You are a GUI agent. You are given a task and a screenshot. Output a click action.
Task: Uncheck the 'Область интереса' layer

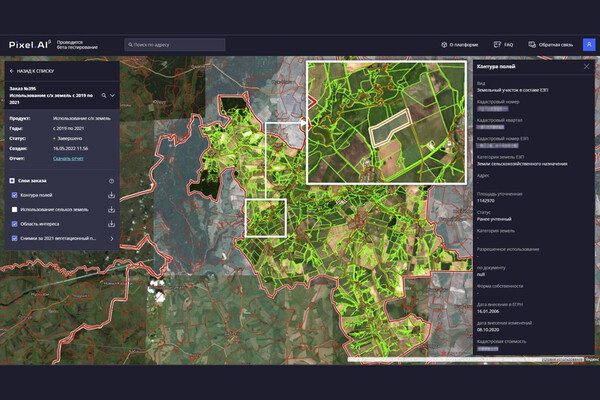(15, 224)
